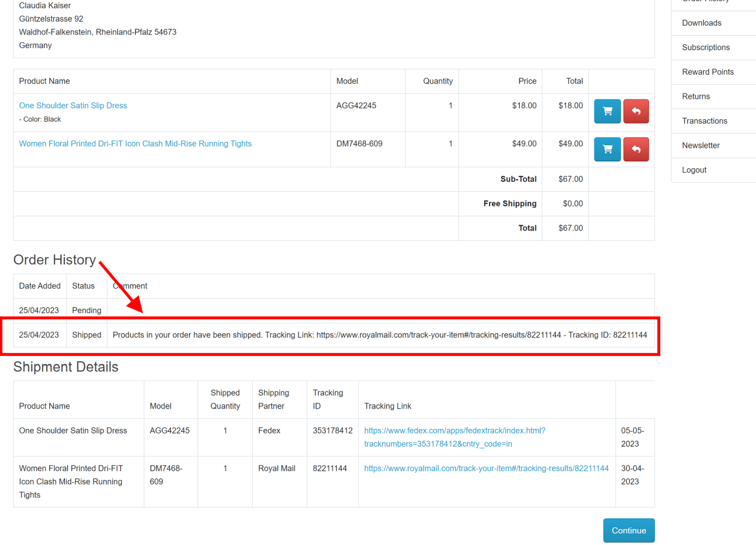Open Reward Points page
Viewport: 756px width, 545px height.
click(707, 72)
